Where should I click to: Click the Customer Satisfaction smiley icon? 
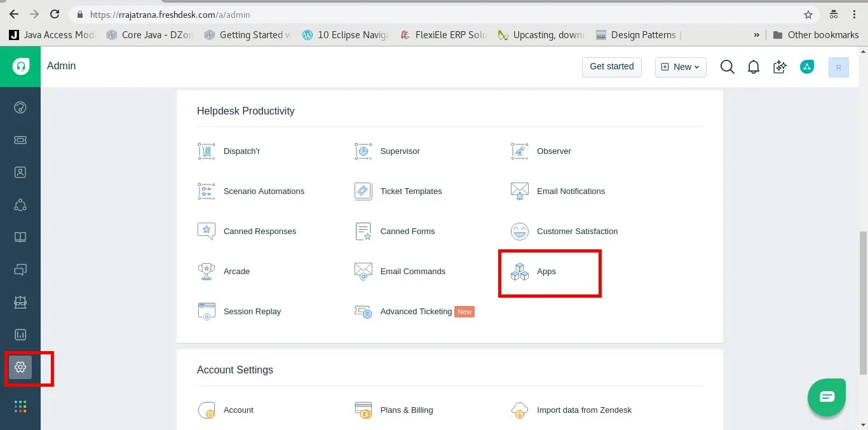(520, 232)
